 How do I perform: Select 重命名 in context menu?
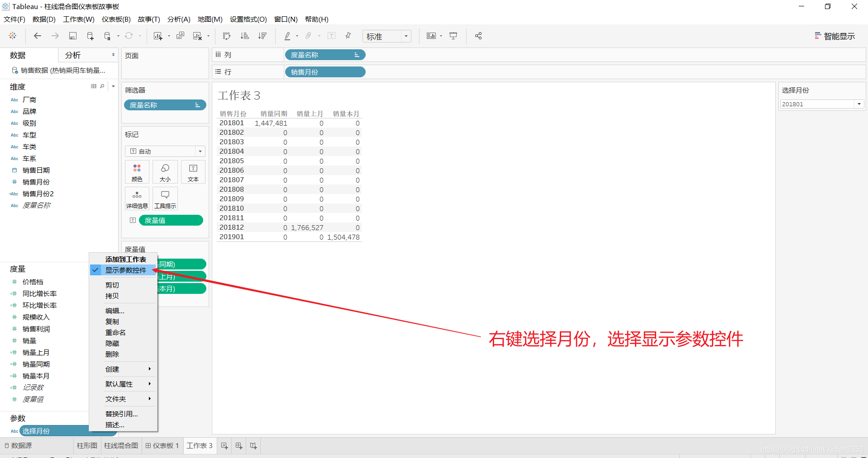point(115,332)
